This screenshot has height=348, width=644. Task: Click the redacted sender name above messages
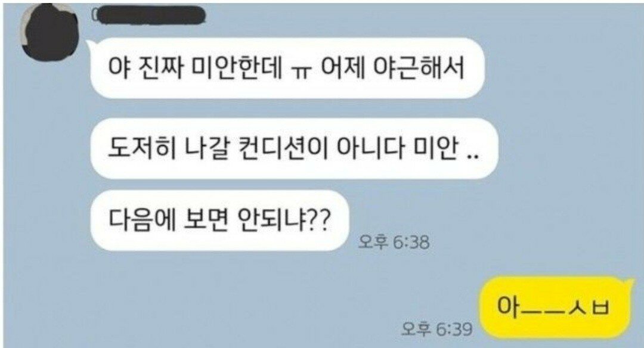pos(148,15)
